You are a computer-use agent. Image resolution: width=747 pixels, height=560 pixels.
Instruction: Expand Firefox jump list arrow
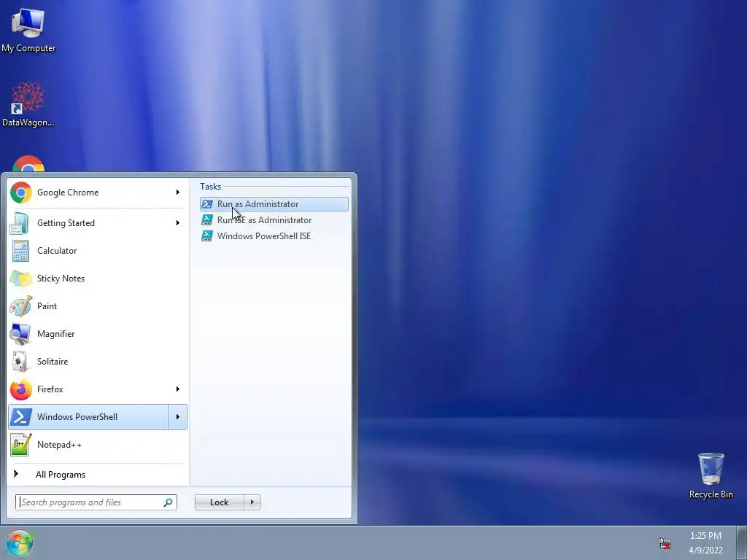[178, 389]
